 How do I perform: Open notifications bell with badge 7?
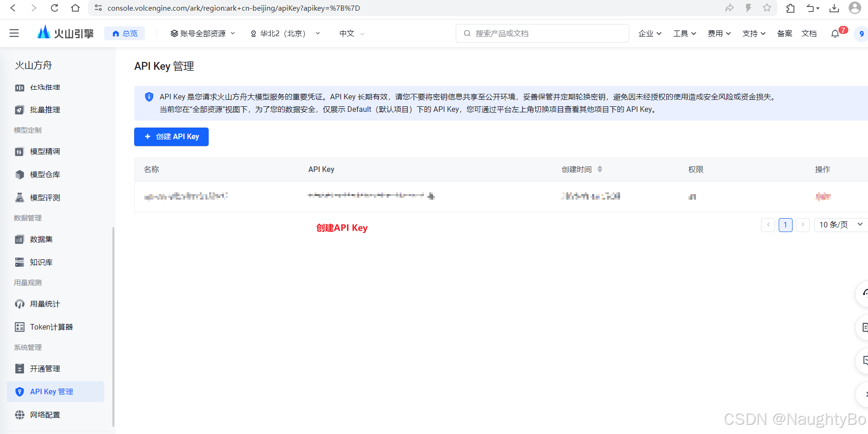point(835,33)
